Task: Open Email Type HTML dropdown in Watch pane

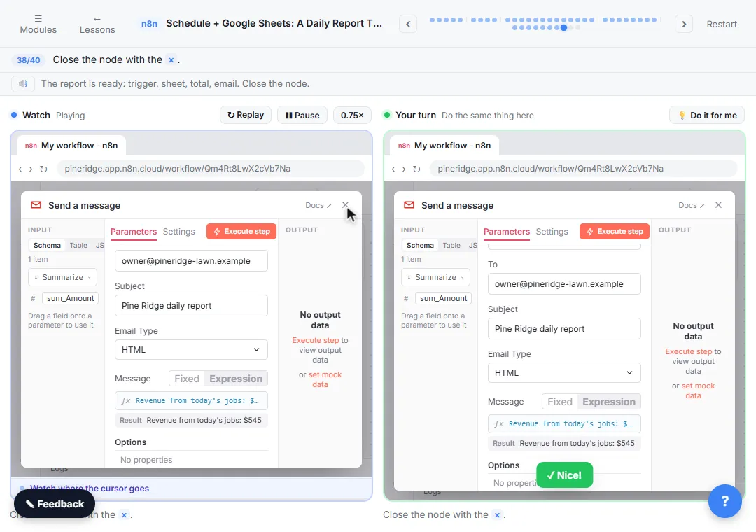Action: pyautogui.click(x=191, y=350)
